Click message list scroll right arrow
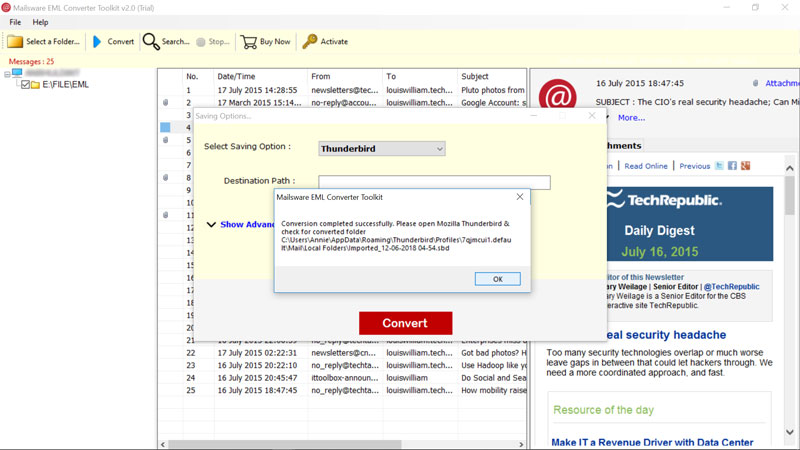800x450 pixels. [521, 444]
